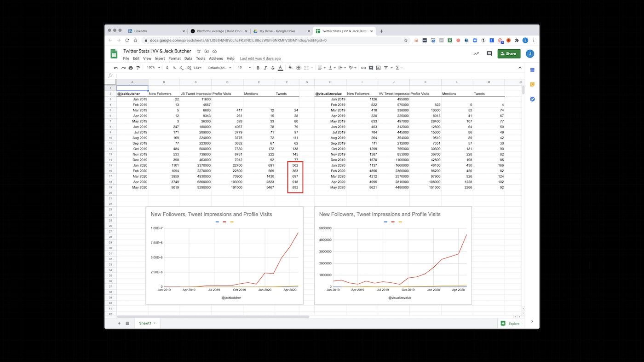This screenshot has width=644, height=362.
Task: Format as percent icon
Action: click(174, 68)
